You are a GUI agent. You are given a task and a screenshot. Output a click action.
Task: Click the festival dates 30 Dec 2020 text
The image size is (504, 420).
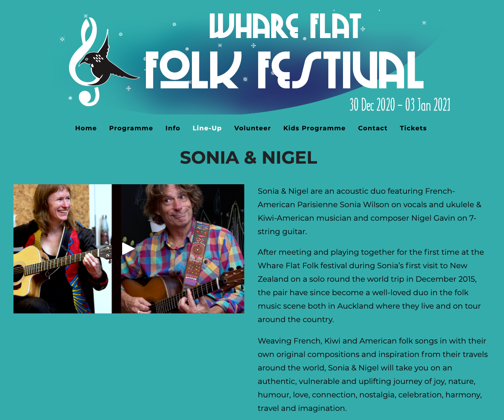(400, 105)
